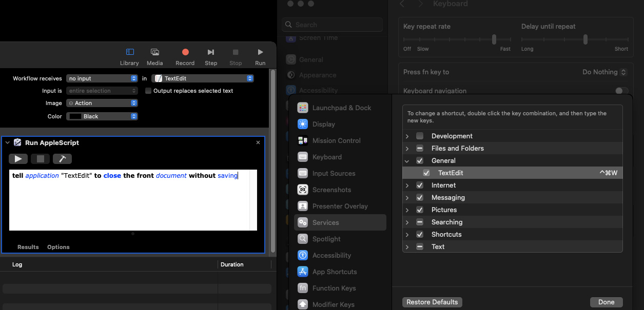Run the AppleScript with the play button
Viewport: 644px width, 310px height.
[x=18, y=158]
